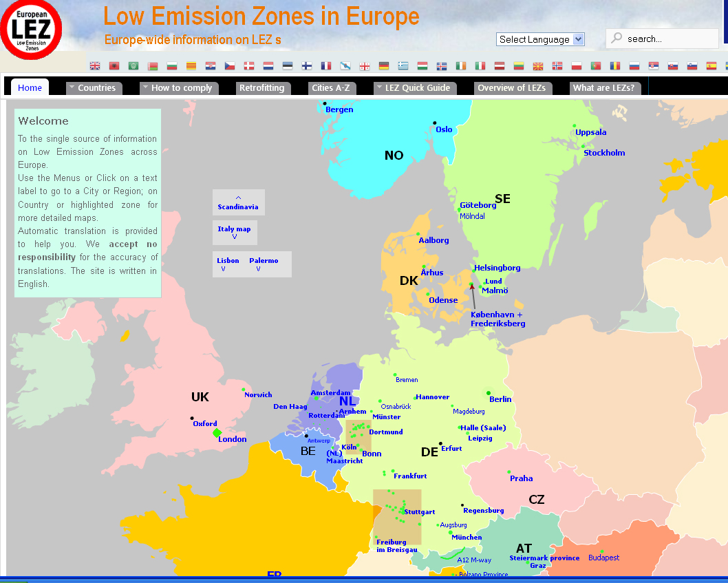Click the Berlin city link on map
728x583 pixels.
pyautogui.click(x=500, y=399)
